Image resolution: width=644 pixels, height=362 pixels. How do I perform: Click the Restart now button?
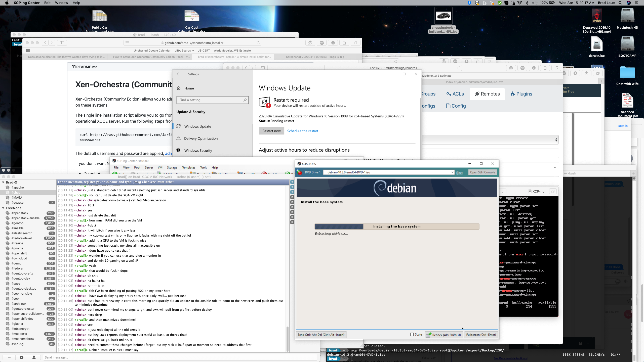coord(271,131)
